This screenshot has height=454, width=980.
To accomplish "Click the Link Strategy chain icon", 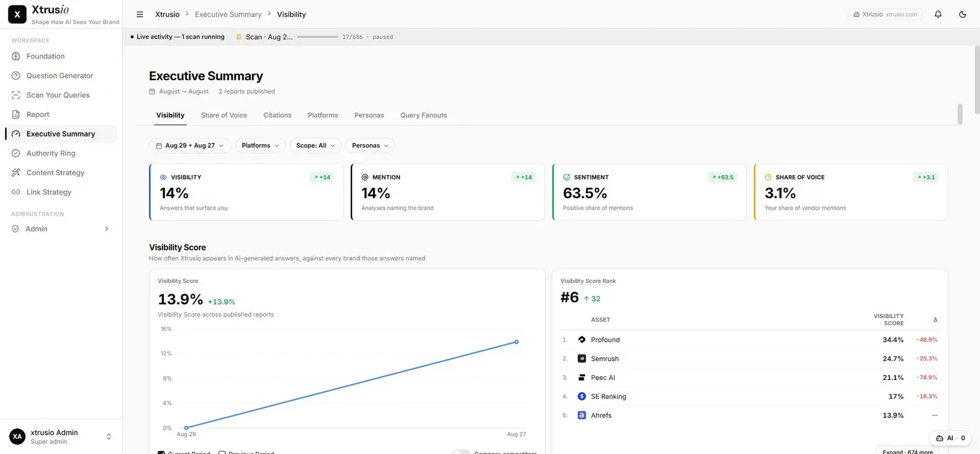I will [x=16, y=192].
